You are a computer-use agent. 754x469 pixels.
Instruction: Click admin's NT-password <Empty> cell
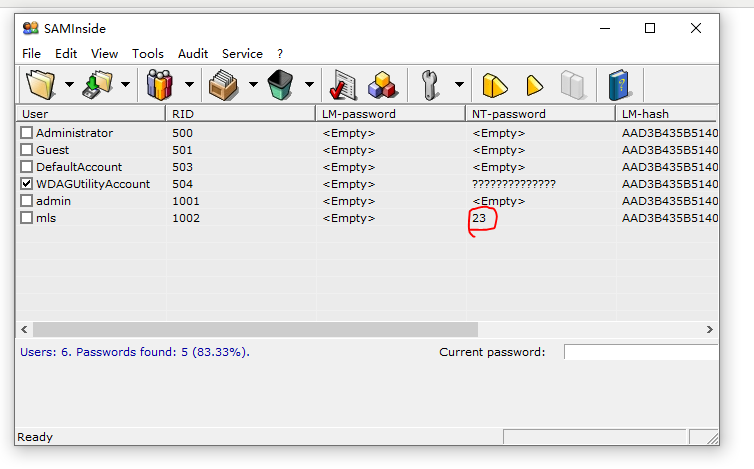click(x=499, y=201)
